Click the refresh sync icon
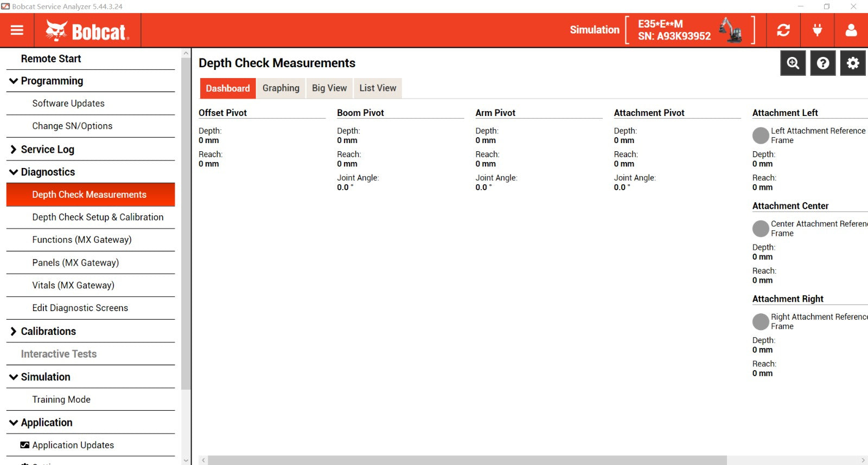Screen dimensions: 868x465 point(783,30)
